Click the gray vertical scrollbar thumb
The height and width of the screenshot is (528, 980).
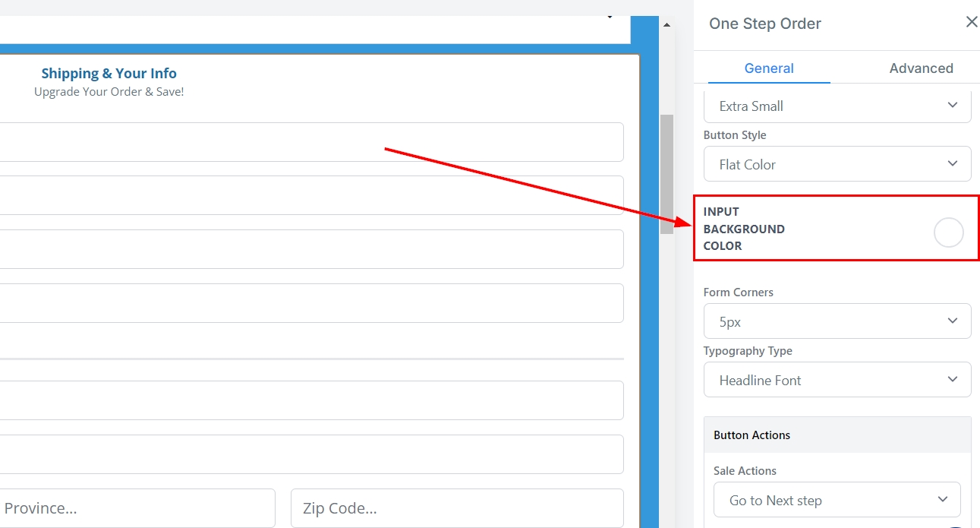(666, 173)
